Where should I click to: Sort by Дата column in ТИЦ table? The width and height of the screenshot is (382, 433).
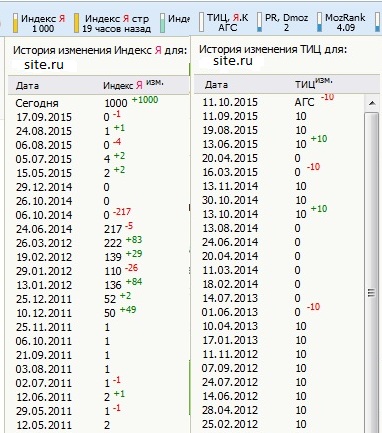(x=216, y=85)
